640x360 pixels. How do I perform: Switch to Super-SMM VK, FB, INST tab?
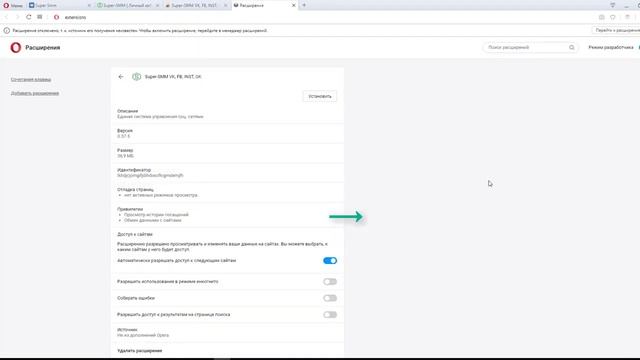click(x=196, y=5)
